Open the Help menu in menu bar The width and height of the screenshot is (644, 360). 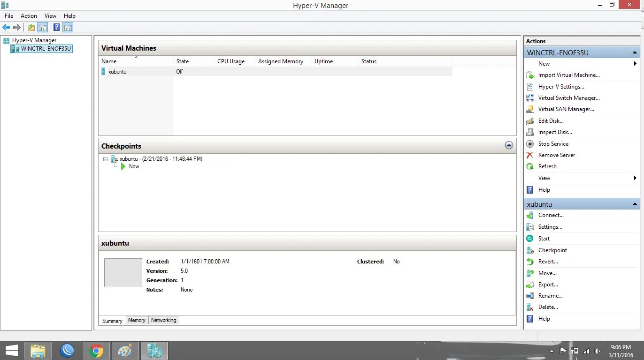click(69, 16)
